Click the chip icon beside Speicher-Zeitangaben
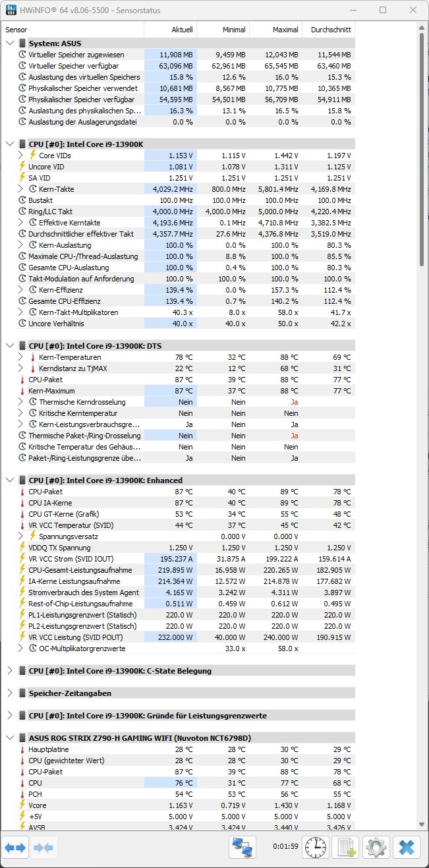Screen dimensions: 429x868 pos(22,693)
